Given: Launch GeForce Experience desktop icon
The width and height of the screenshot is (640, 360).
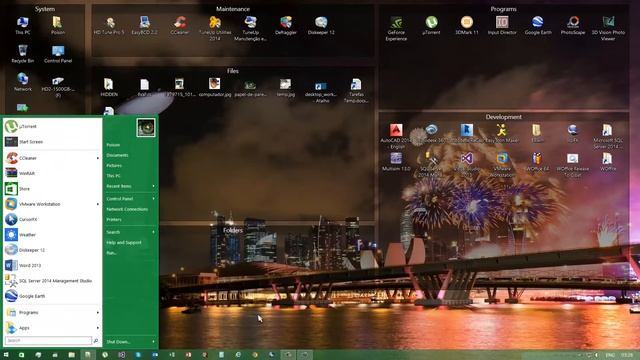Looking at the screenshot, I should point(396,29).
